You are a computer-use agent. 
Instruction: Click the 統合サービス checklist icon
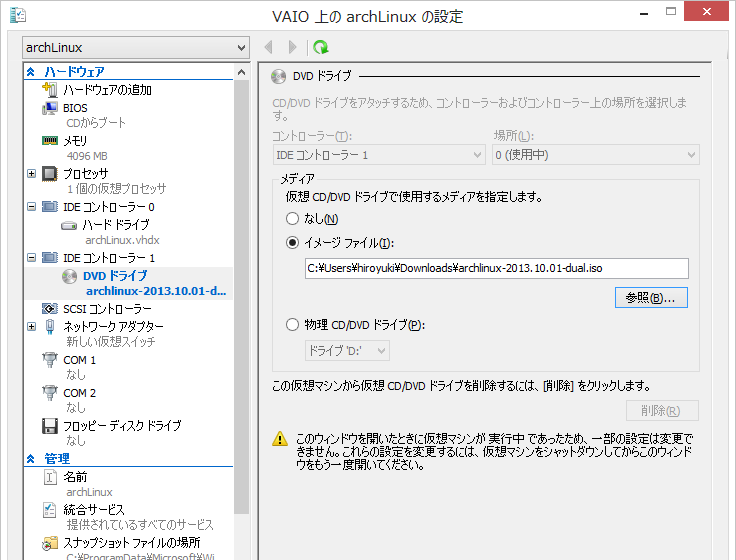pyautogui.click(x=50, y=510)
